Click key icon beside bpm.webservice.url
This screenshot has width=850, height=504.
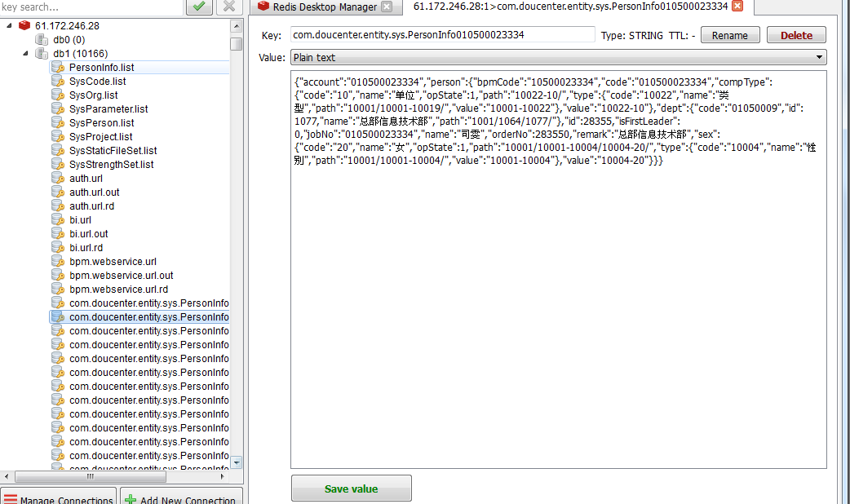tap(58, 262)
